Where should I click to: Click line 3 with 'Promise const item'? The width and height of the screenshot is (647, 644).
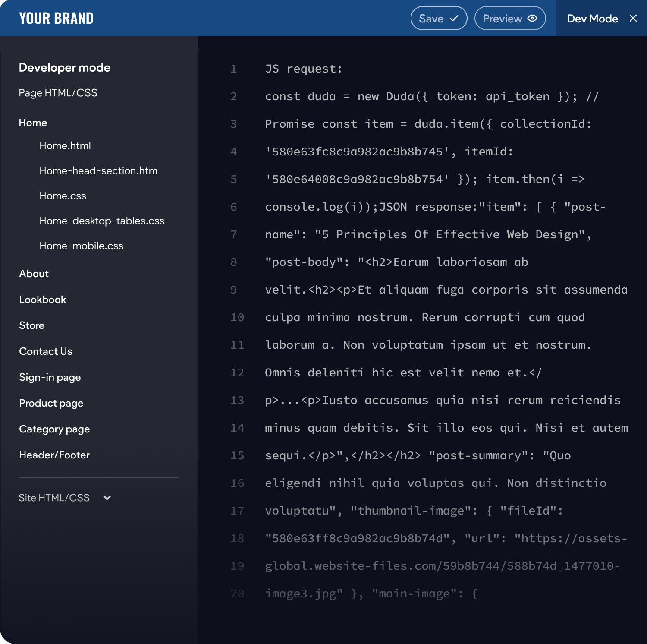point(428,124)
